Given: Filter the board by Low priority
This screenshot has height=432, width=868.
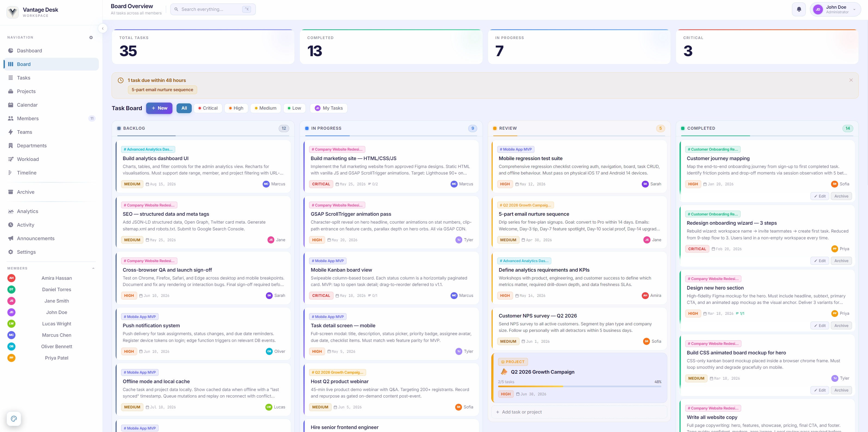Looking at the screenshot, I should coord(294,108).
